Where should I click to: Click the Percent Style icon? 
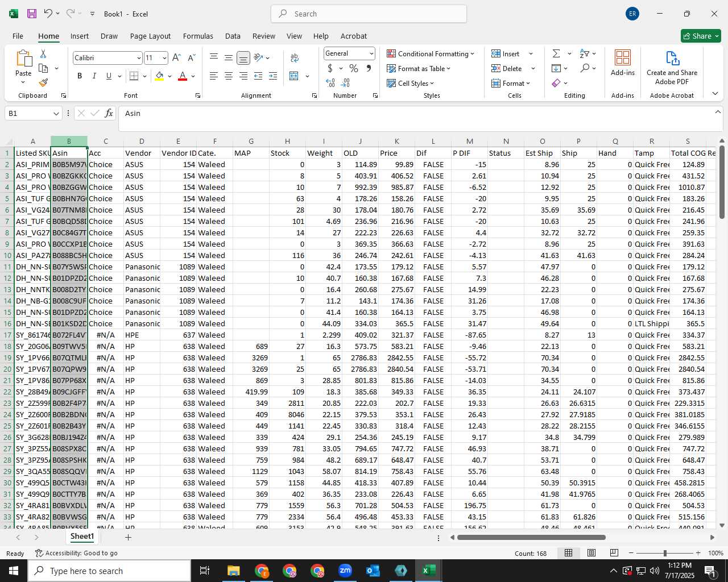click(x=354, y=68)
